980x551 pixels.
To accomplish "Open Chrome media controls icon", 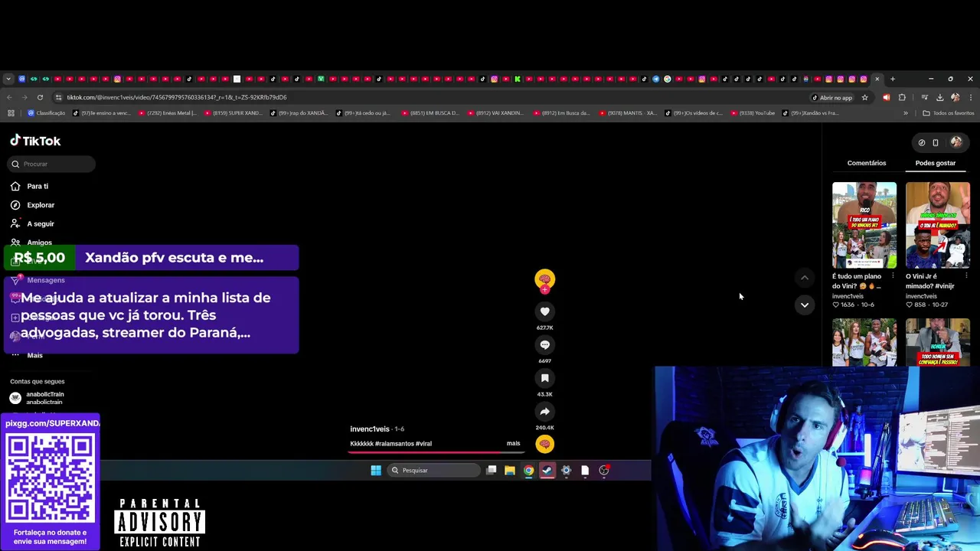I will coord(924,97).
